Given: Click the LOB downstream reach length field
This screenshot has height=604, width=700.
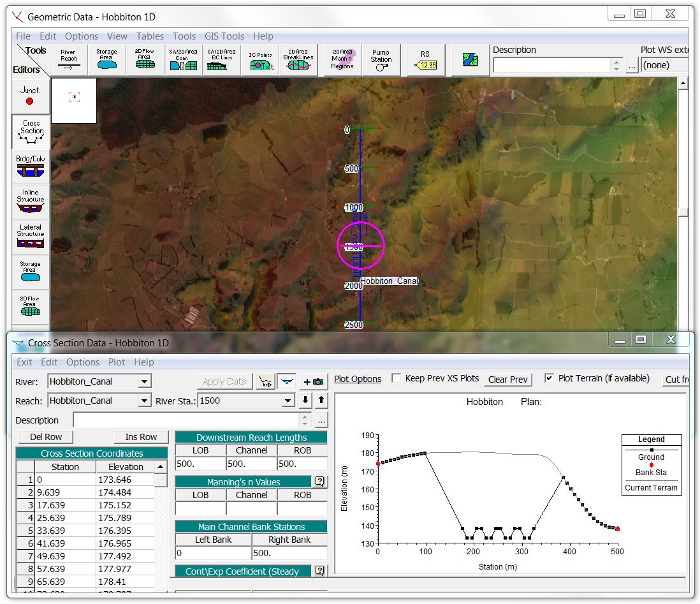Looking at the screenshot, I should coord(200,464).
